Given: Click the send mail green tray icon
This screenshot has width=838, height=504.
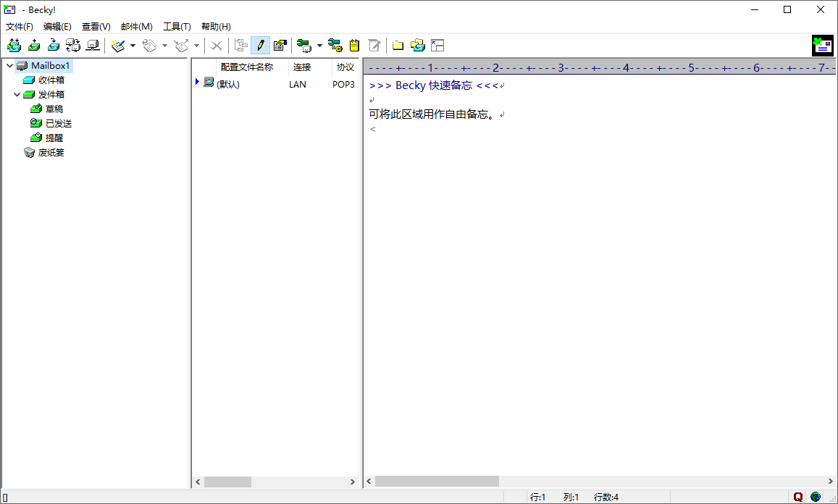Looking at the screenshot, I should click(x=33, y=46).
